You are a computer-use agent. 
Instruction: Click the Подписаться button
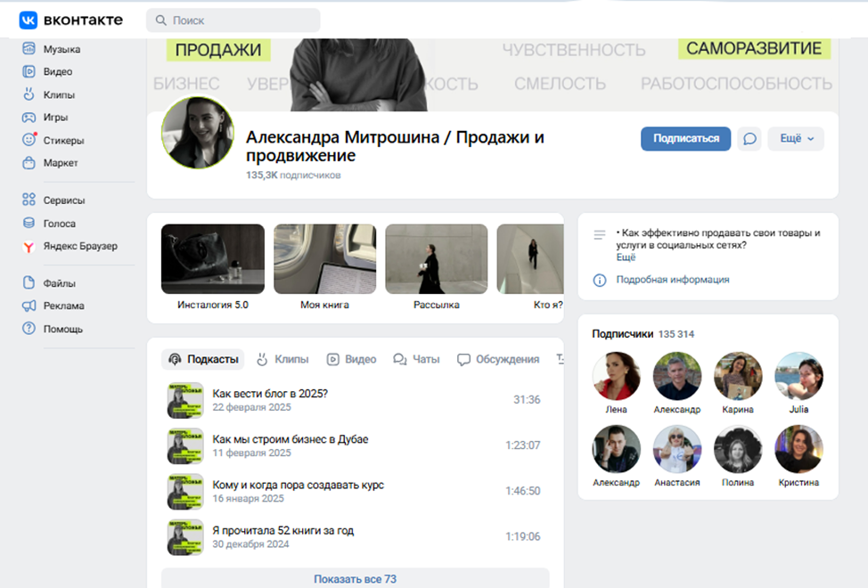(686, 138)
